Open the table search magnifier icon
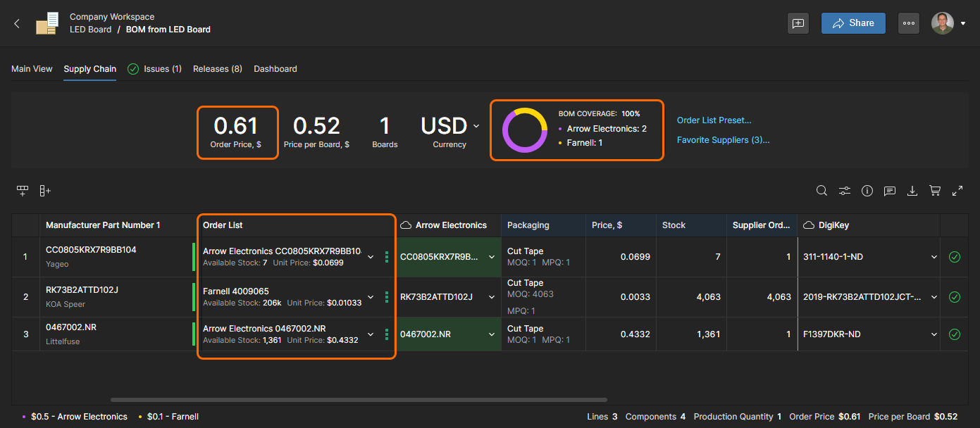980x428 pixels. pos(821,191)
